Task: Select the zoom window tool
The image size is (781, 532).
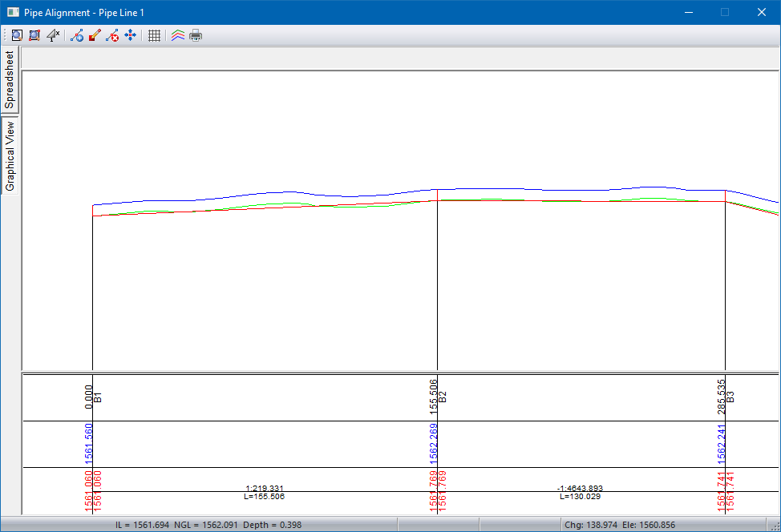Action: [x=34, y=35]
